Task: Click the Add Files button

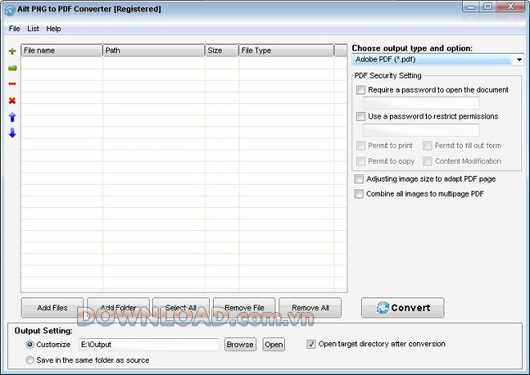Action: [x=52, y=308]
